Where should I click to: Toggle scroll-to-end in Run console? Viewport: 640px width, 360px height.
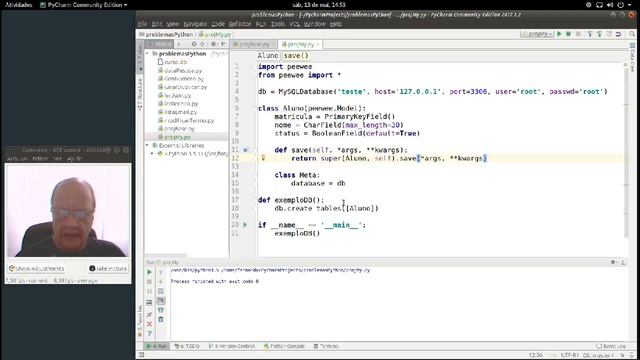[x=161, y=301]
